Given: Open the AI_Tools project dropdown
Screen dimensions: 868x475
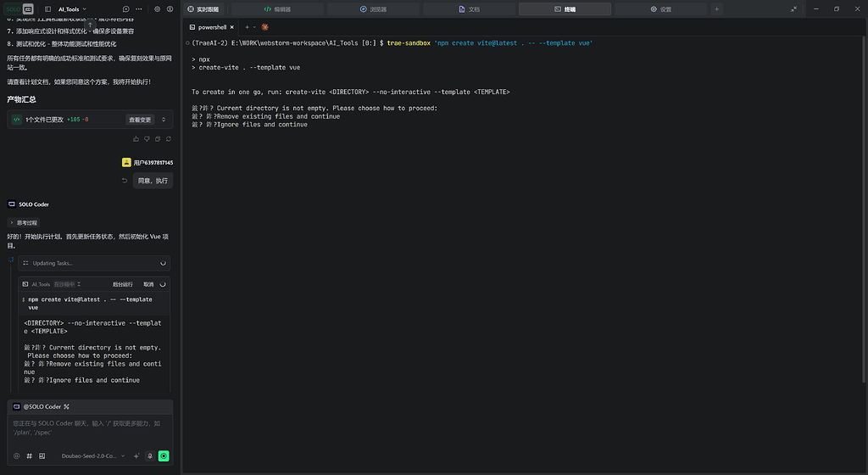Looking at the screenshot, I should tap(73, 8).
